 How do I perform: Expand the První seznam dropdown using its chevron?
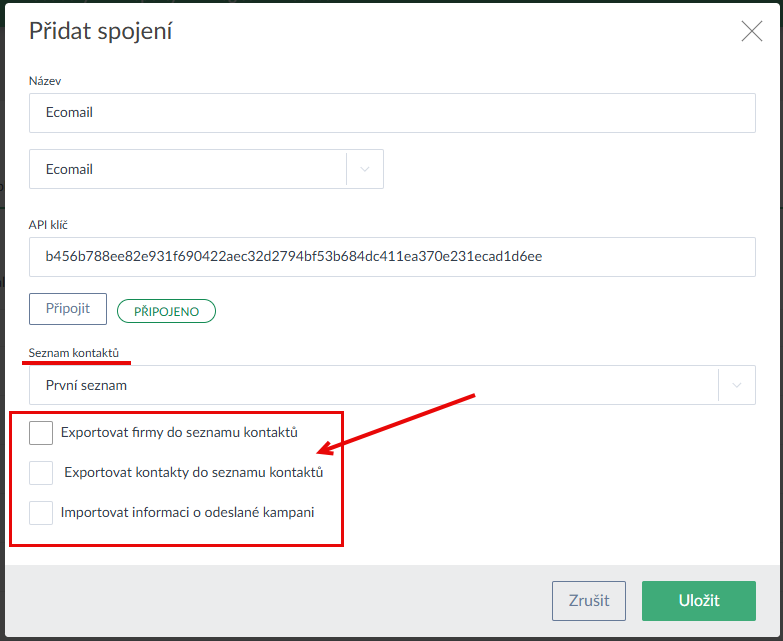(737, 385)
